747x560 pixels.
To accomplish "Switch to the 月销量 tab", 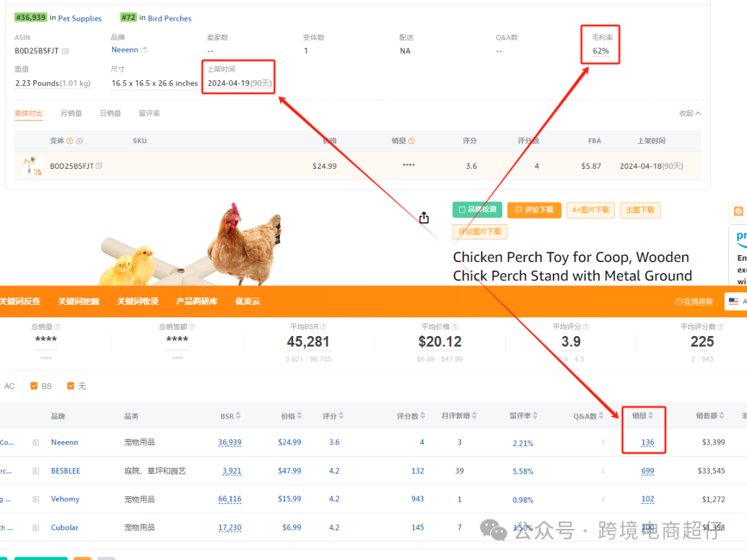I will pos(71,113).
